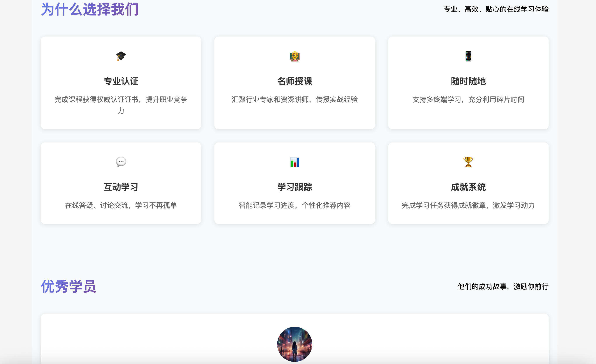The height and width of the screenshot is (364, 596).
Task: Click the 随时随地 card title
Action: coord(468,81)
